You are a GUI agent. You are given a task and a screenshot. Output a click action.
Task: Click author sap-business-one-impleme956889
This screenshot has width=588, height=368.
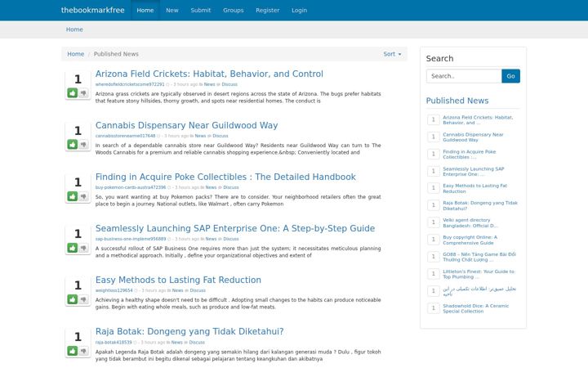click(x=131, y=239)
